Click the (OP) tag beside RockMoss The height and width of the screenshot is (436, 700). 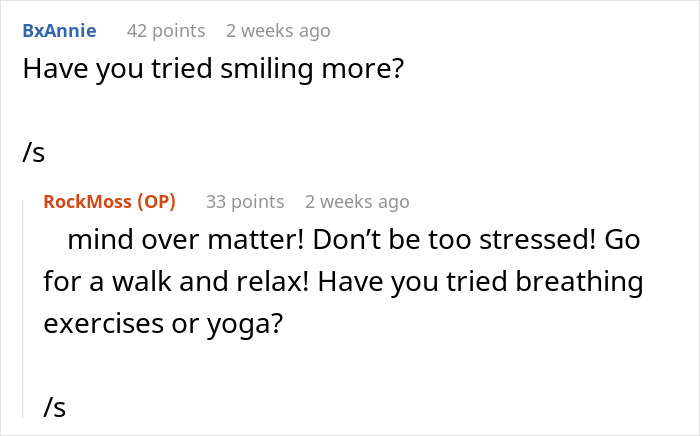click(x=156, y=202)
